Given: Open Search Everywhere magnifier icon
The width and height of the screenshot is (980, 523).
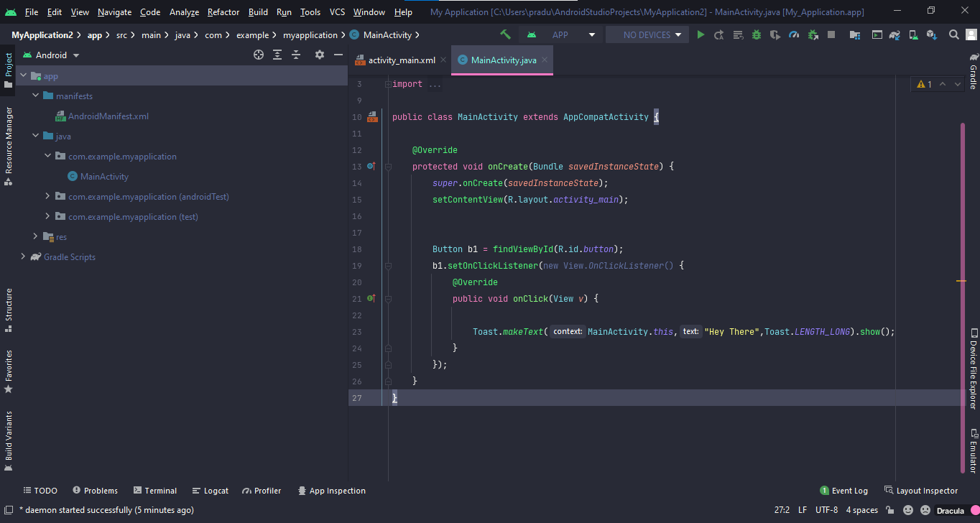Looking at the screenshot, I should (953, 34).
